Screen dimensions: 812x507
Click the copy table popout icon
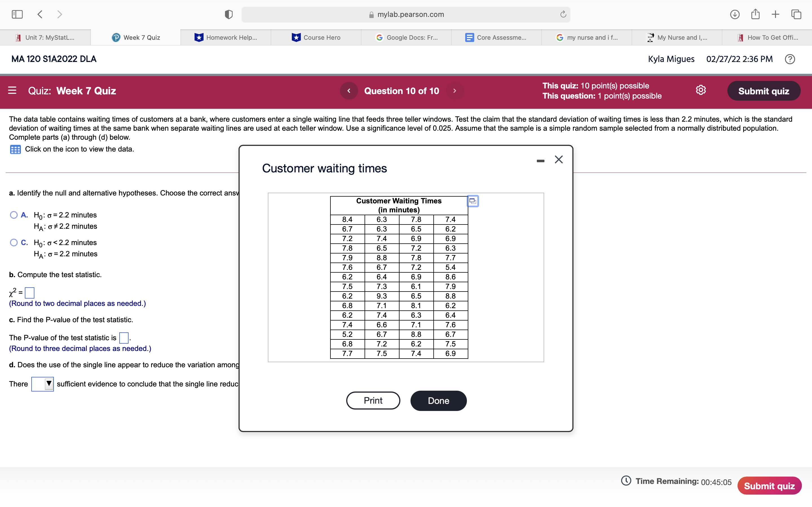point(473,201)
